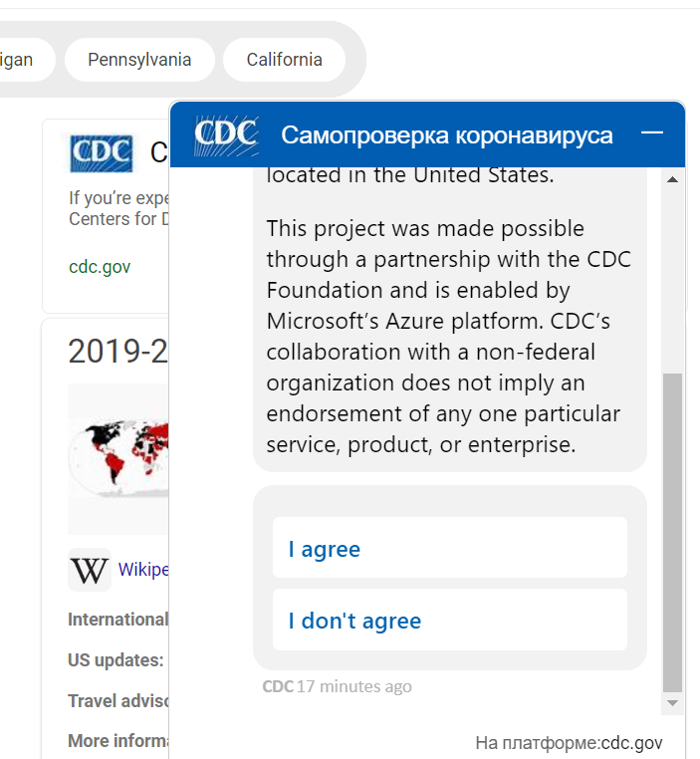Click the world outbreak map thumbnail
This screenshot has width=700, height=759.
click(x=118, y=459)
